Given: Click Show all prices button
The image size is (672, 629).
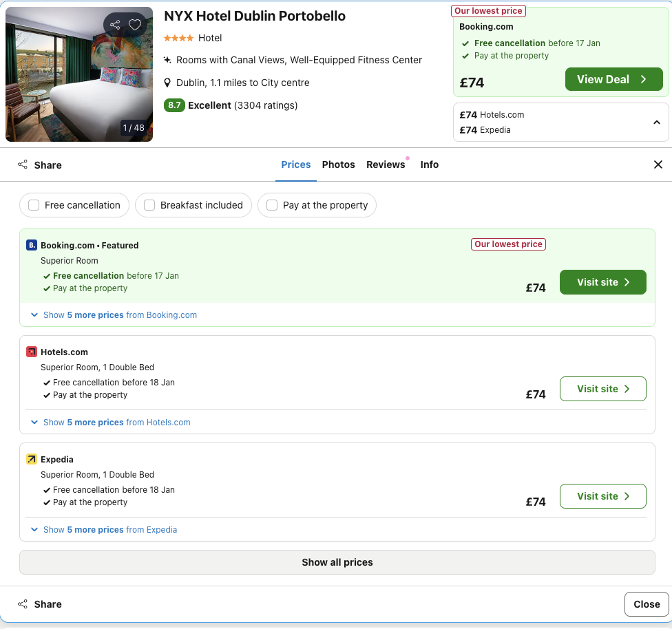Looking at the screenshot, I should tap(337, 562).
